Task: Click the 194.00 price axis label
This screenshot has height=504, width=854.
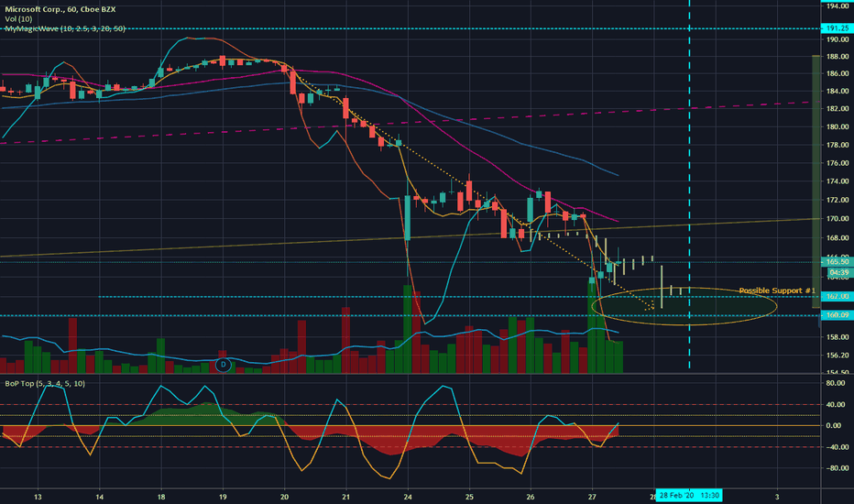Action: [838, 6]
